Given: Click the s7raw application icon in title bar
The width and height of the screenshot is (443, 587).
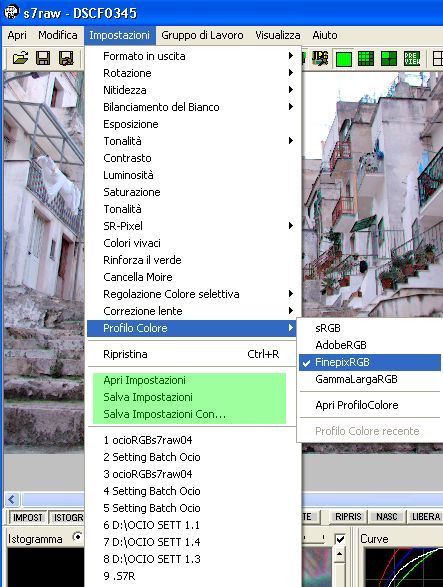Looking at the screenshot, I should pyautogui.click(x=11, y=12).
